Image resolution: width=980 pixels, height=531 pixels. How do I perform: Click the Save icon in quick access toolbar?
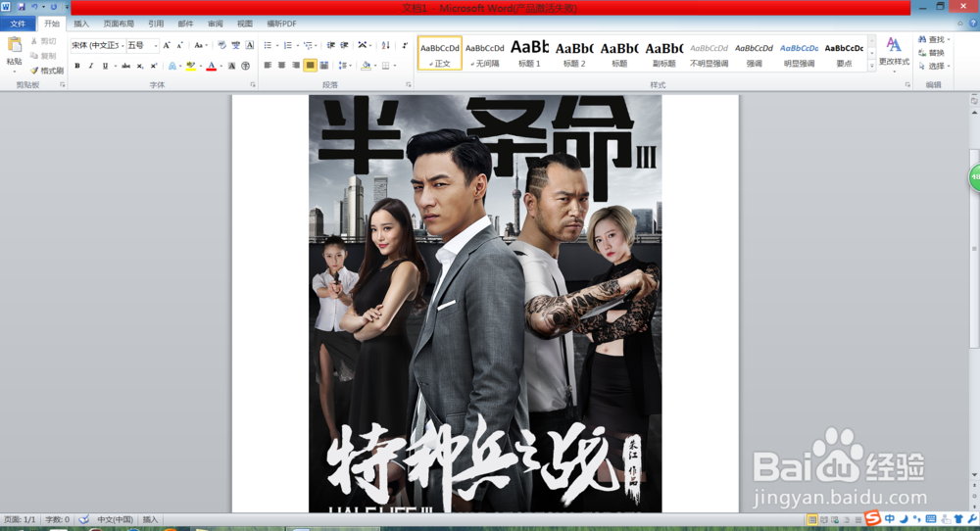tap(22, 7)
